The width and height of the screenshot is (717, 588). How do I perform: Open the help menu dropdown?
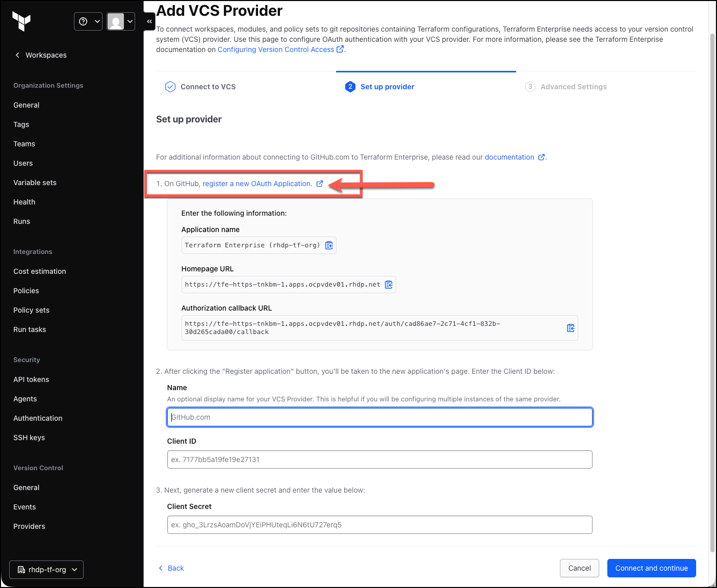tap(88, 21)
